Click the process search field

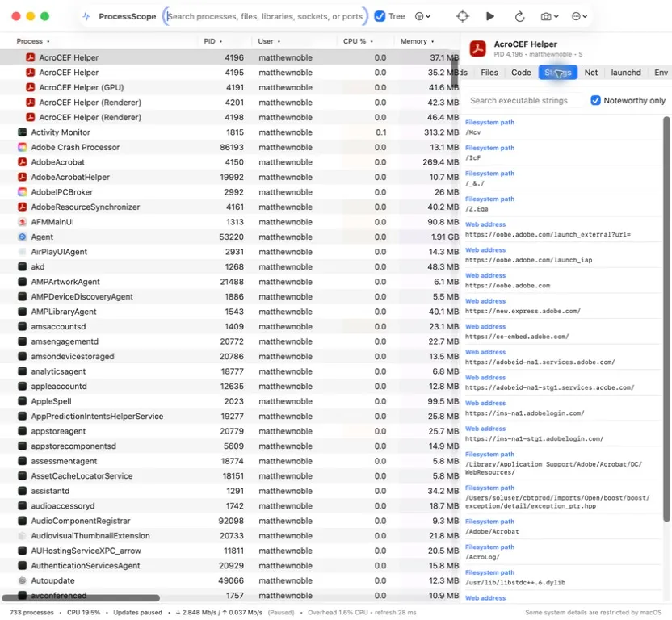click(265, 16)
